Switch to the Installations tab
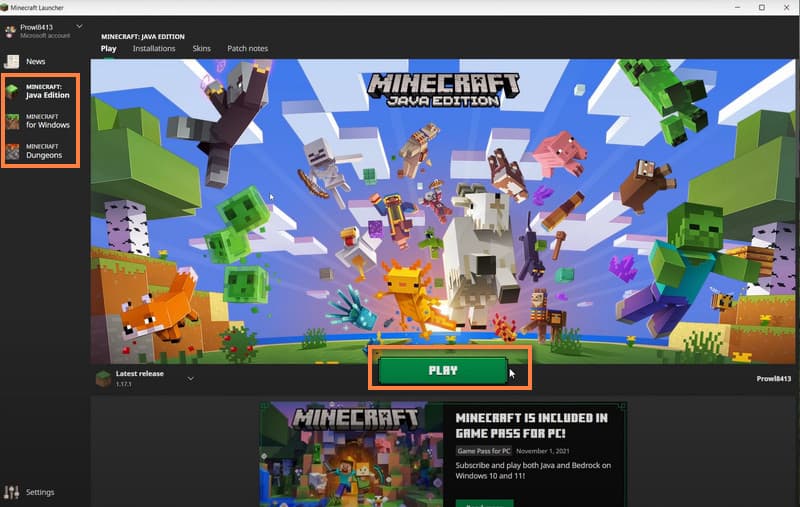 (154, 48)
